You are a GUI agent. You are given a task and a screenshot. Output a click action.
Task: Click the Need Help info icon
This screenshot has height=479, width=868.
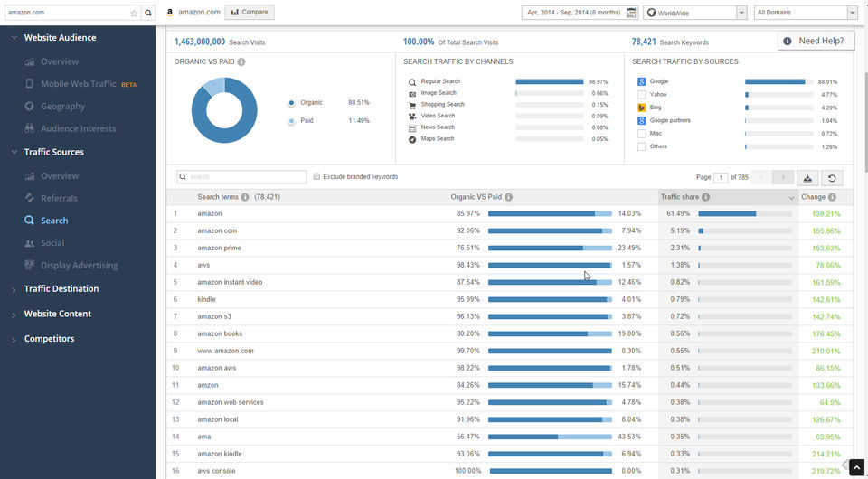point(788,41)
